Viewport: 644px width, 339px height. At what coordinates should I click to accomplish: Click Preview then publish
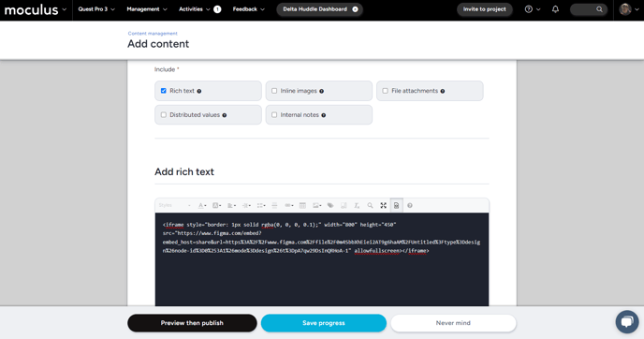pos(192,323)
